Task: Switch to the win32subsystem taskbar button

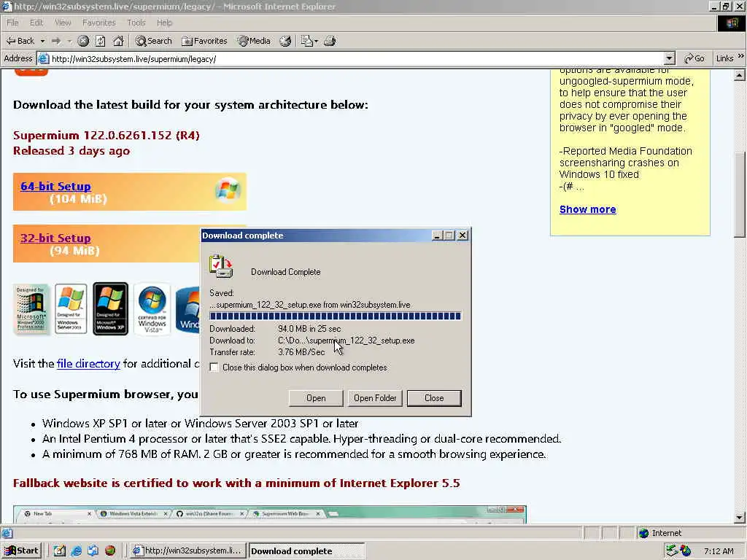Action: coord(188,551)
